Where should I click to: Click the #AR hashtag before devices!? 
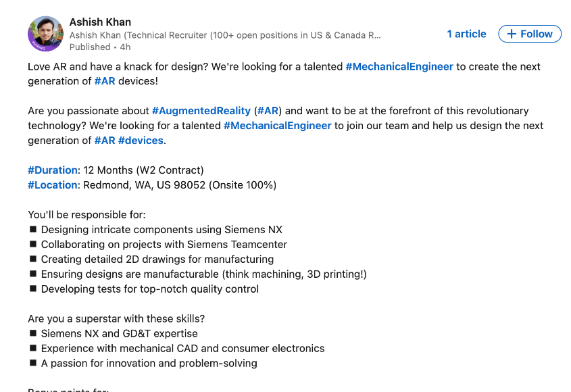pyautogui.click(x=105, y=81)
